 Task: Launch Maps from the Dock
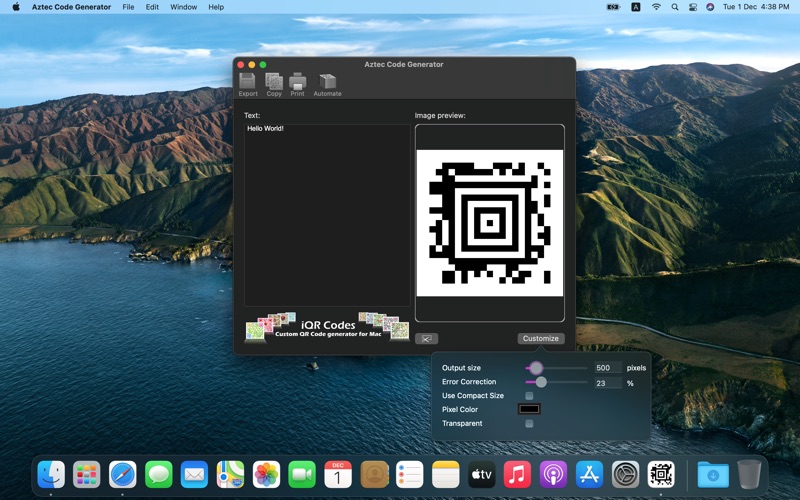pyautogui.click(x=230, y=475)
